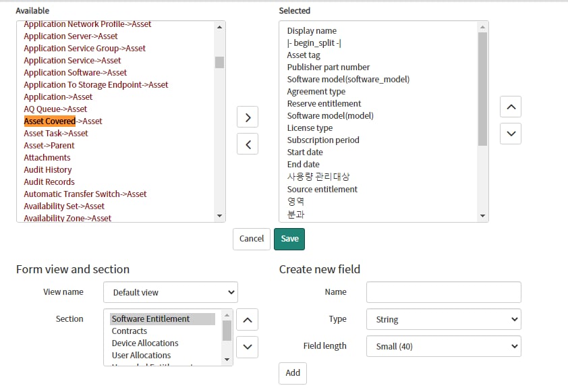Click the Section list up arrow
Viewport: 568px width, 392px height.
[x=248, y=319]
